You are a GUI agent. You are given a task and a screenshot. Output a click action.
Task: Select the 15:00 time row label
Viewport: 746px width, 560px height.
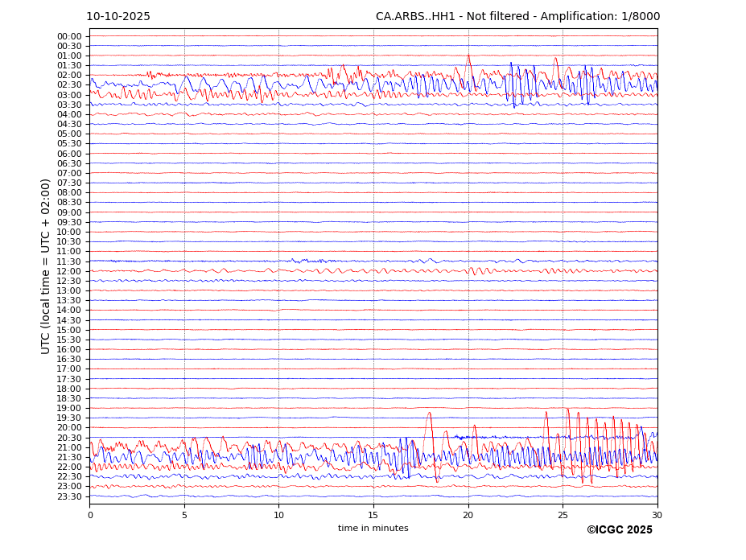coord(69,330)
